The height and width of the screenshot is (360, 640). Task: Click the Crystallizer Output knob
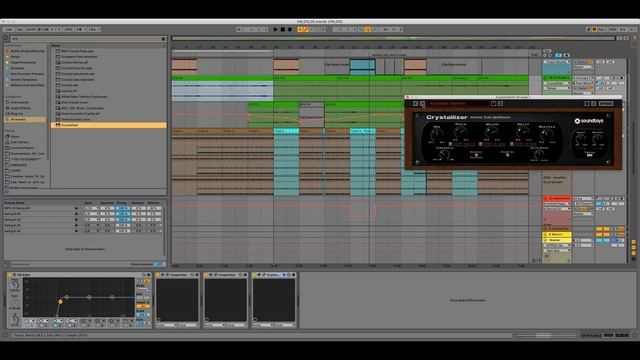(x=598, y=138)
